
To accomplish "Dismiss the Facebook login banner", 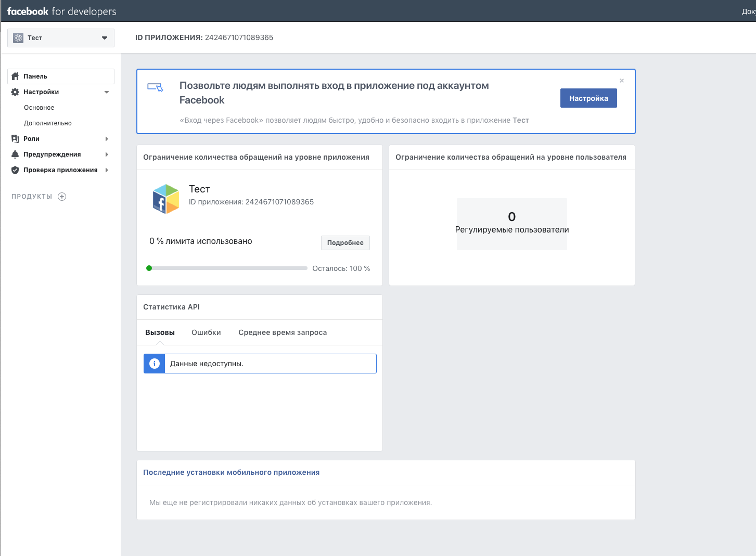I will tap(622, 81).
